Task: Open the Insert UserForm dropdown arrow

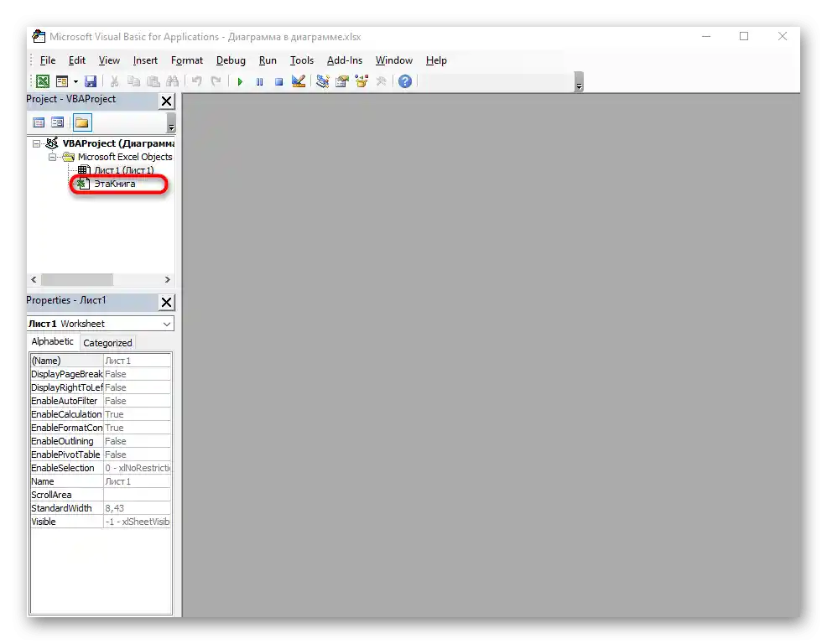Action: pyautogui.click(x=75, y=81)
